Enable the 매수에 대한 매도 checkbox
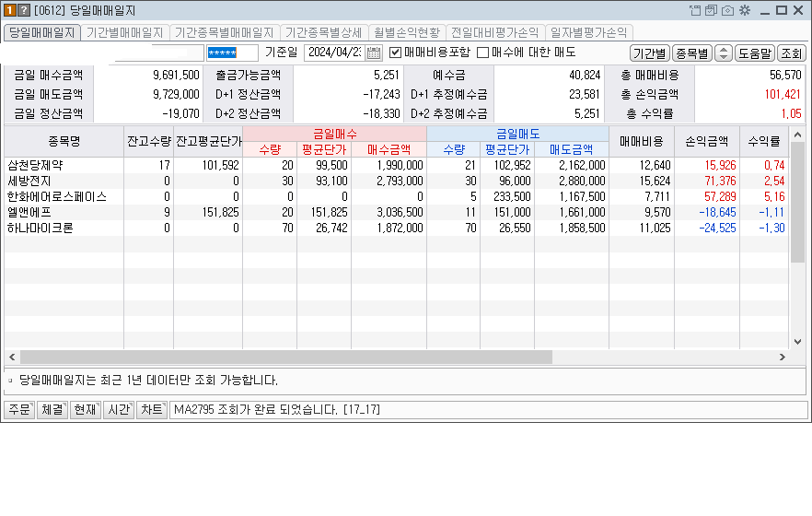Screen dimensions: 812x516 pyautogui.click(x=482, y=53)
